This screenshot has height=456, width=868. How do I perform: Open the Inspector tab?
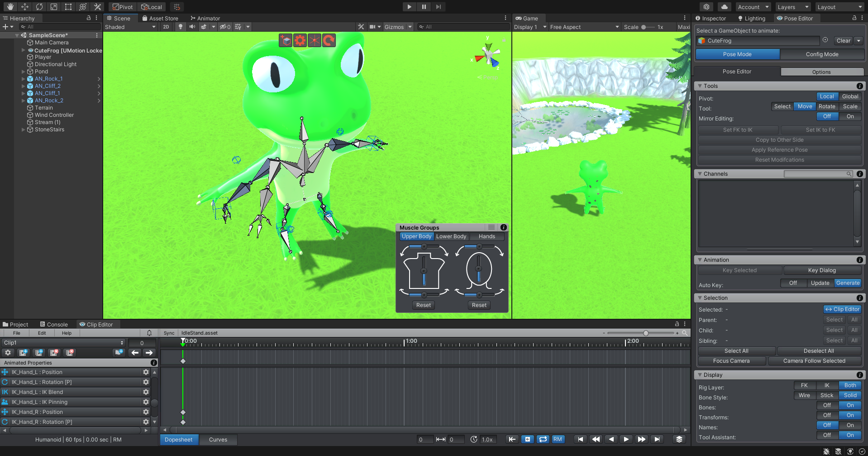pyautogui.click(x=711, y=18)
